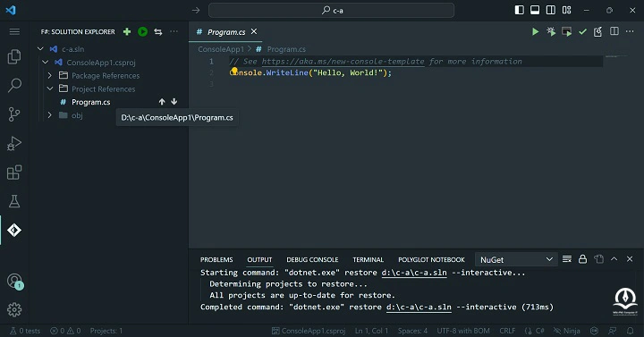Open the Accounts menu icon
This screenshot has height=337, width=644.
(x=15, y=282)
